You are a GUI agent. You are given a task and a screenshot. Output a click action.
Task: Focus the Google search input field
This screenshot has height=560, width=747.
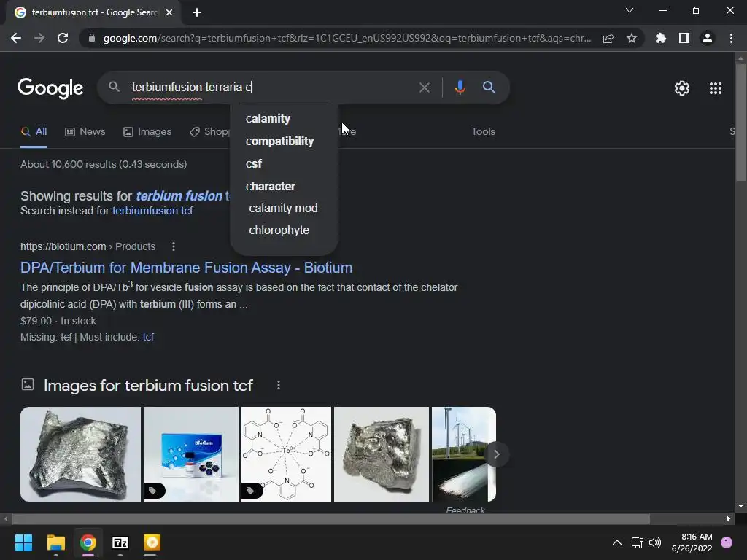271,87
